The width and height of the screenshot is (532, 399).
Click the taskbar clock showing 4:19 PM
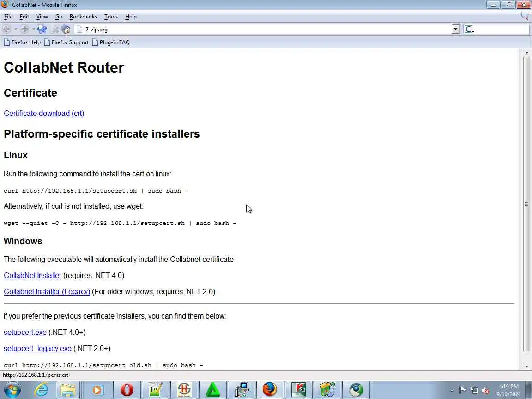(x=508, y=390)
